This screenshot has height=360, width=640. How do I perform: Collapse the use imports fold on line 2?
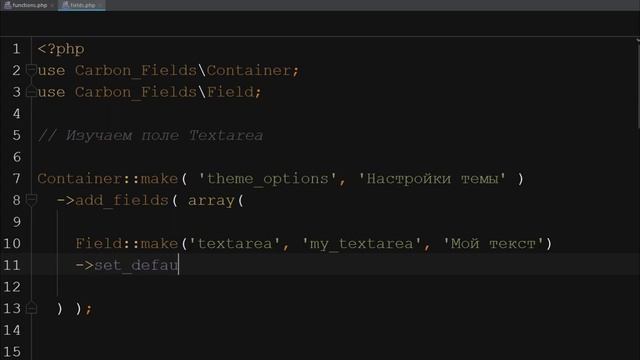[31, 70]
